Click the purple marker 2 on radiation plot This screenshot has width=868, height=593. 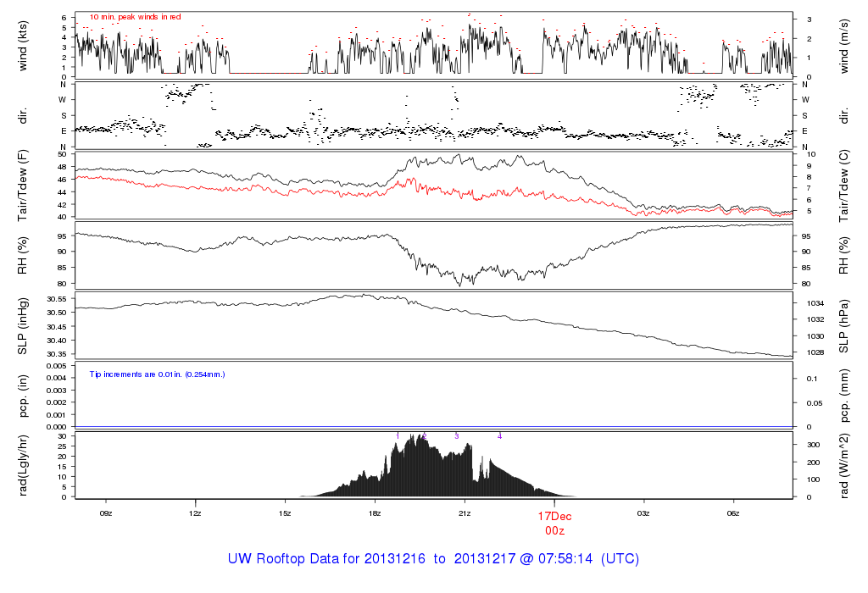pos(424,435)
